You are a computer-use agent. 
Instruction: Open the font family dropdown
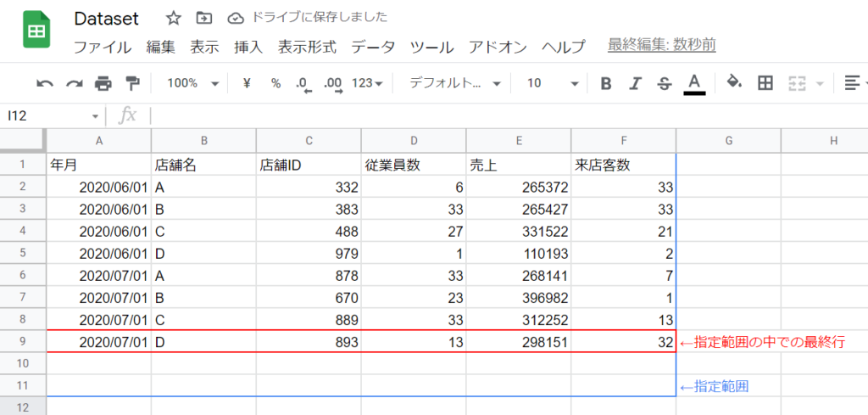click(x=455, y=83)
